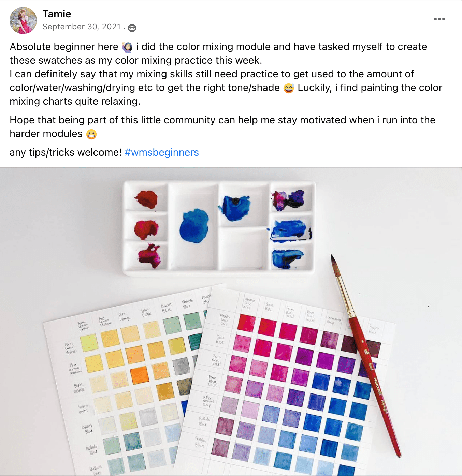Click the top-left red swatch on pink chart
462x476 pixels.
tap(247, 323)
